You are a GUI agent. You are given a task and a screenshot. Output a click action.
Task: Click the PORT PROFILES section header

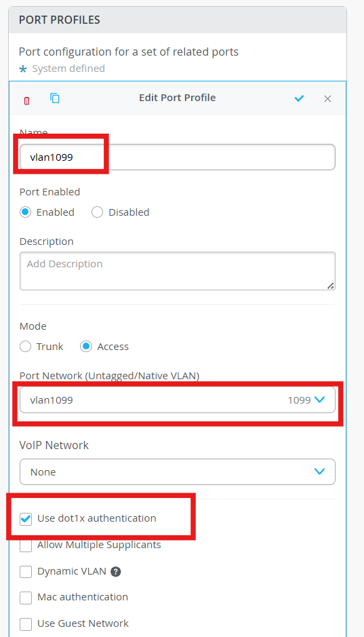[x=178, y=20]
